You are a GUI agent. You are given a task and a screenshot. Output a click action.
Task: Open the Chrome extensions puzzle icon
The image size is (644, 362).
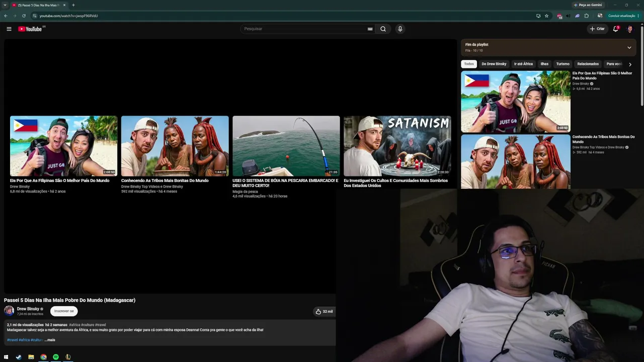[x=587, y=16]
